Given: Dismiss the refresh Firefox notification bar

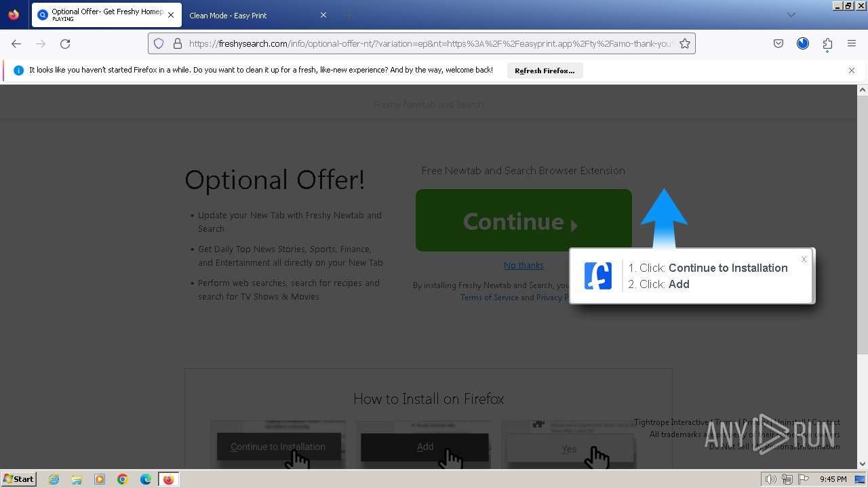Looking at the screenshot, I should (x=852, y=70).
